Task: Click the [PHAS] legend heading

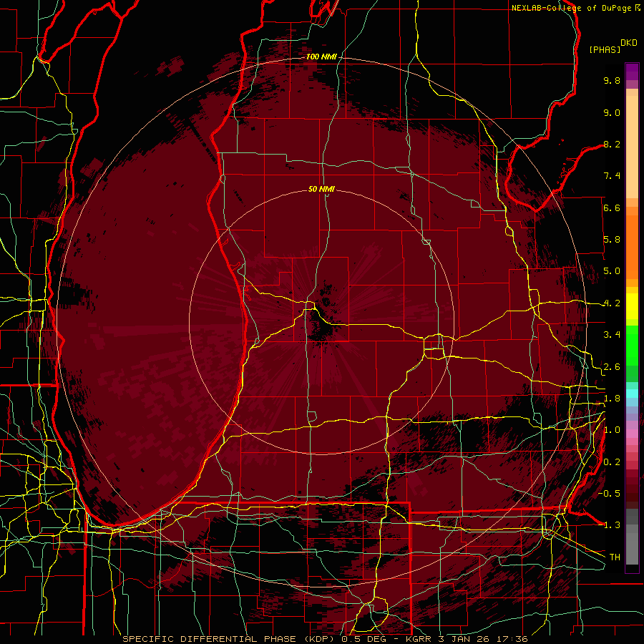Action: point(605,49)
